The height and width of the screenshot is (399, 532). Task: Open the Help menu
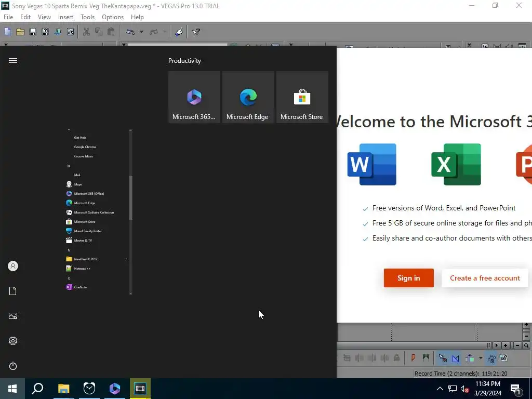137,17
